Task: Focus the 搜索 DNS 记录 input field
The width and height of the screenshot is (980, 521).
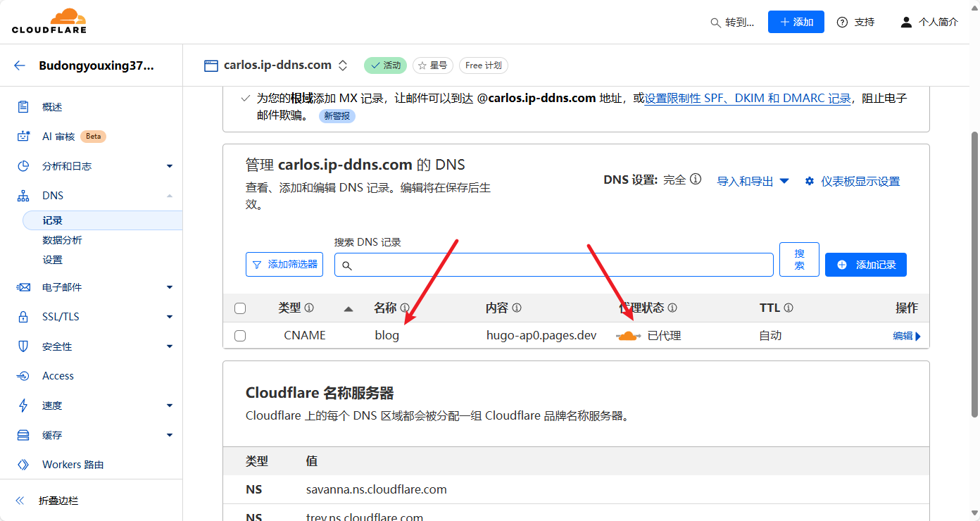Action: point(554,265)
